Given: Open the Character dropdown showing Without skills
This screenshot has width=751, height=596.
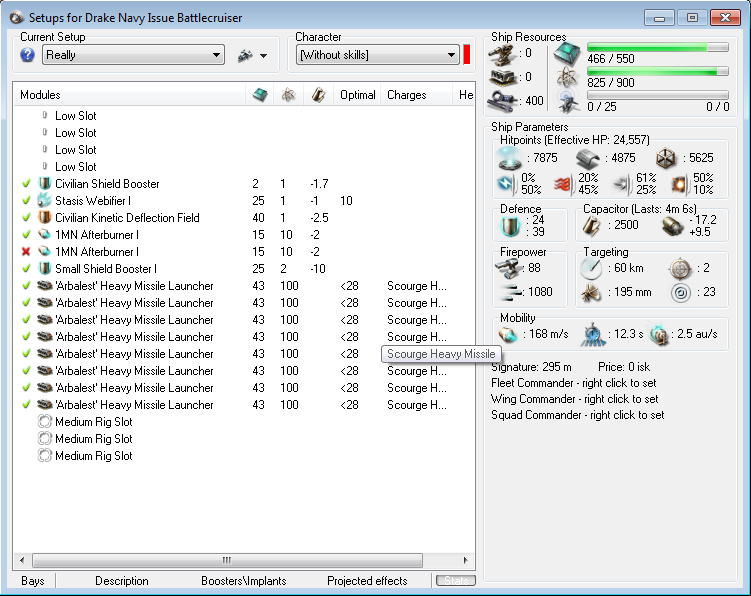Looking at the screenshot, I should point(377,55).
